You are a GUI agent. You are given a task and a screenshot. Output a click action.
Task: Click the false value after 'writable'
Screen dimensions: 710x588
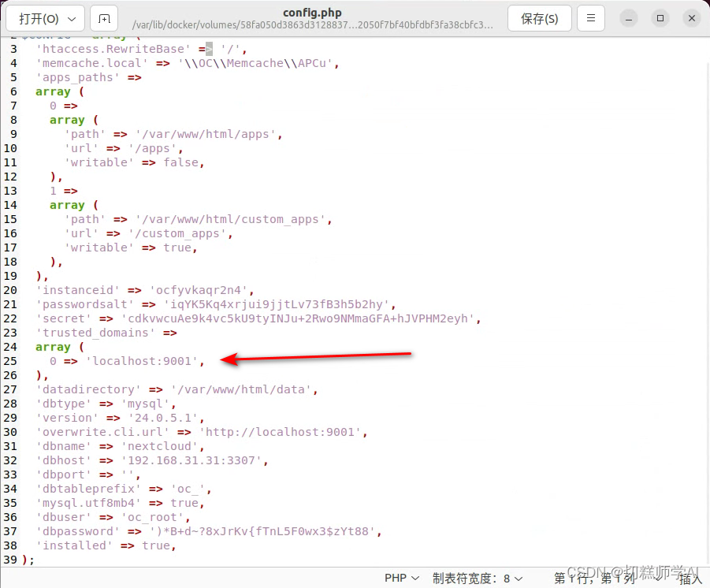click(x=180, y=162)
